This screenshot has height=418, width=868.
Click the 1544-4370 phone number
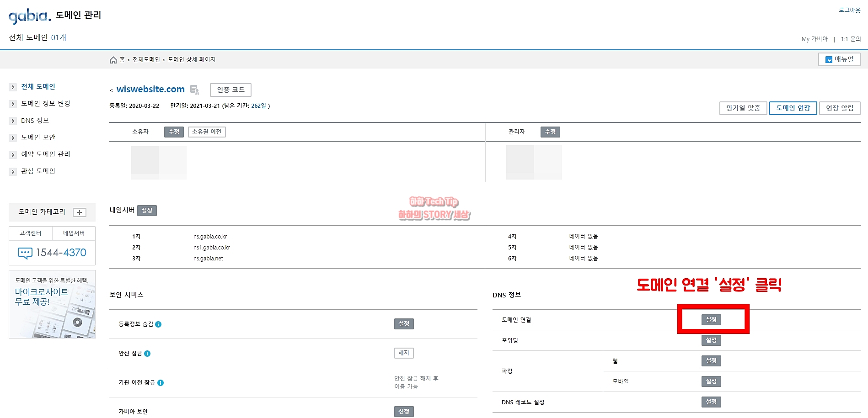pos(61,253)
